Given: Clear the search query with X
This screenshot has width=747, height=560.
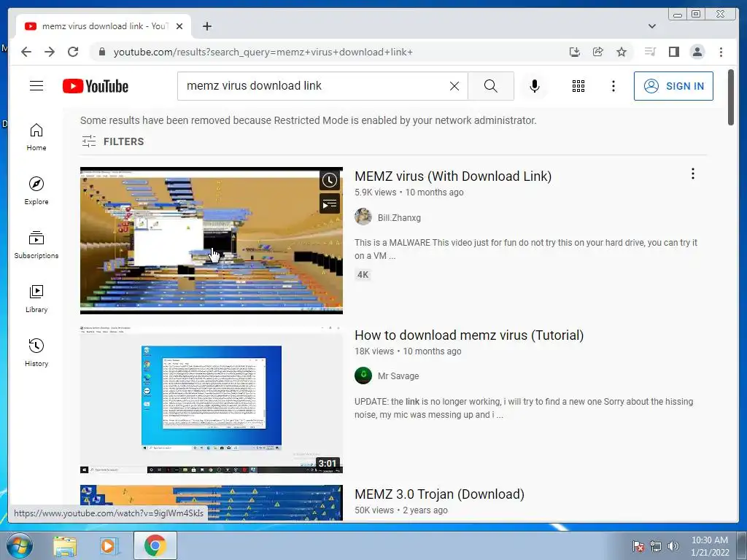Looking at the screenshot, I should [454, 86].
